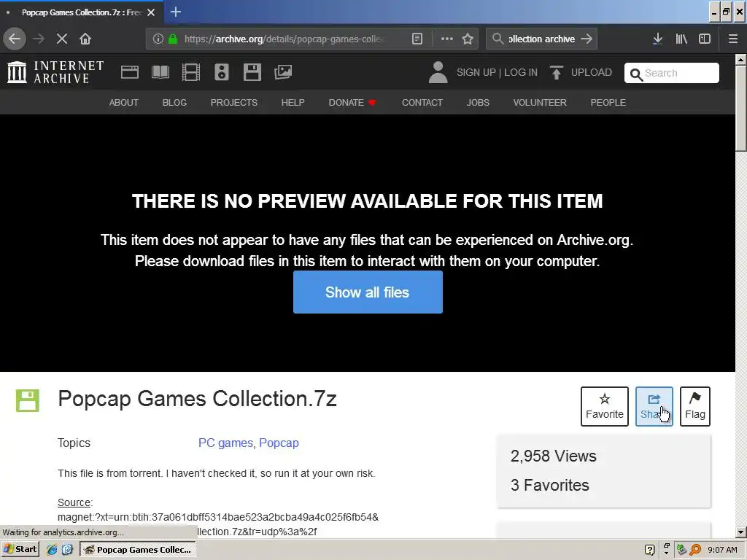Click the page scrollbar up arrow
The width and height of the screenshot is (747, 560).
[741, 60]
